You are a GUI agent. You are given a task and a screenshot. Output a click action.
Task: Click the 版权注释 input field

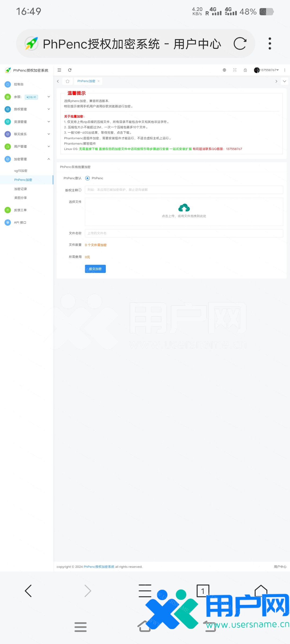pyautogui.click(x=184, y=190)
